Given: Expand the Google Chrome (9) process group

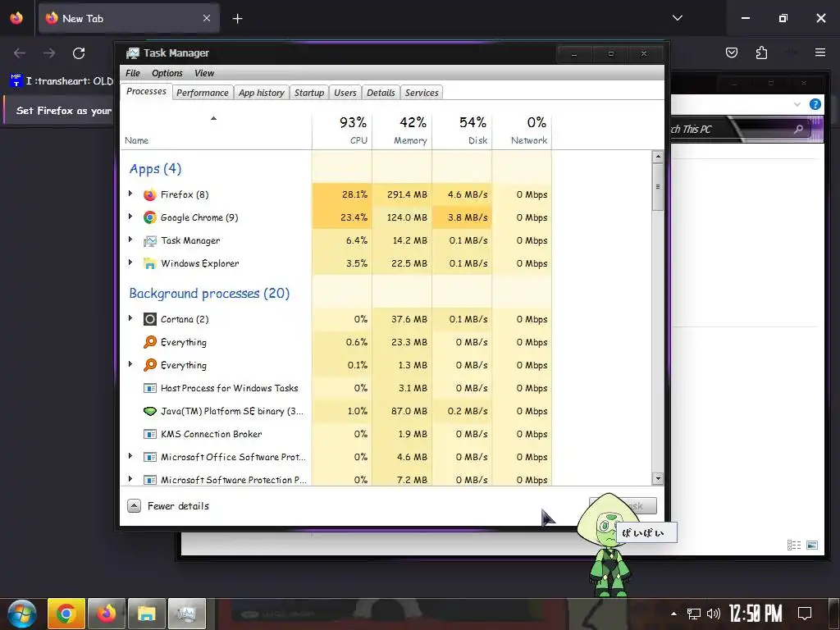Looking at the screenshot, I should click(130, 217).
